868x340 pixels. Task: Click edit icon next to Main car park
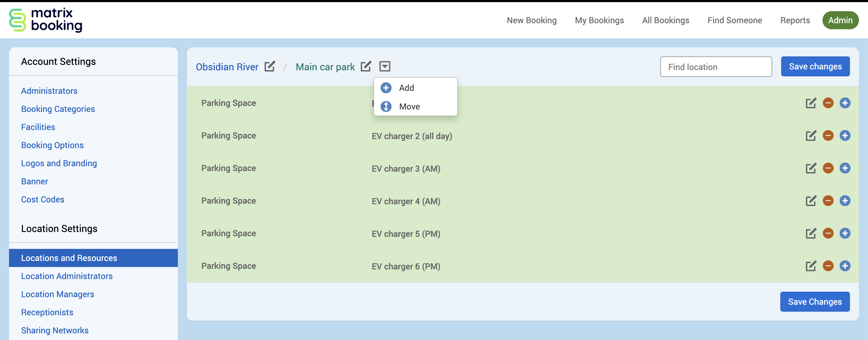(x=366, y=66)
